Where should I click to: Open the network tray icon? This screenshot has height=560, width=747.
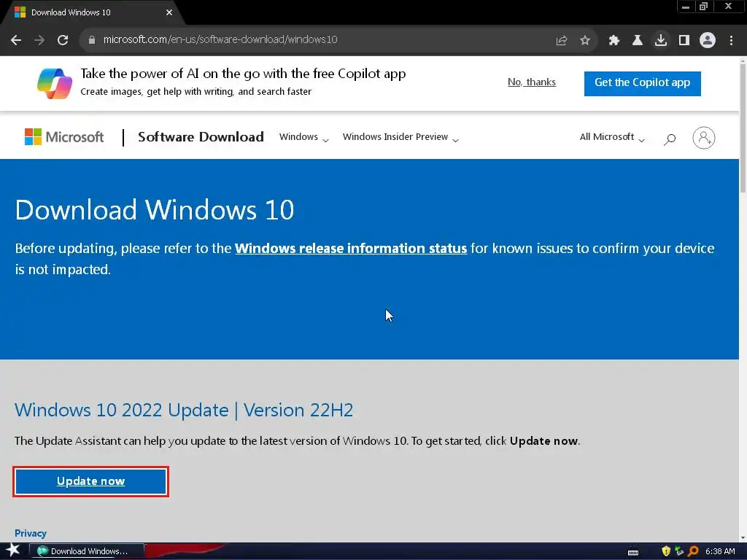[679, 551]
